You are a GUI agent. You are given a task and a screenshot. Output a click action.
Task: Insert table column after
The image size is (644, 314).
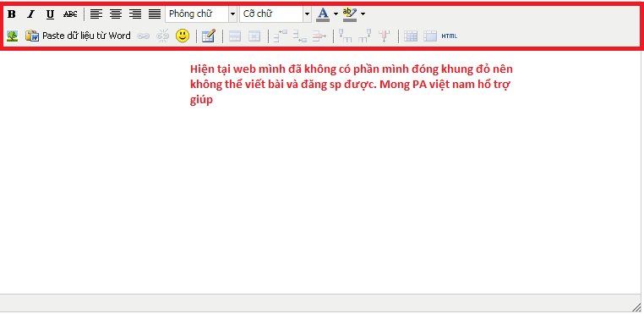pyautogui.click(x=365, y=36)
